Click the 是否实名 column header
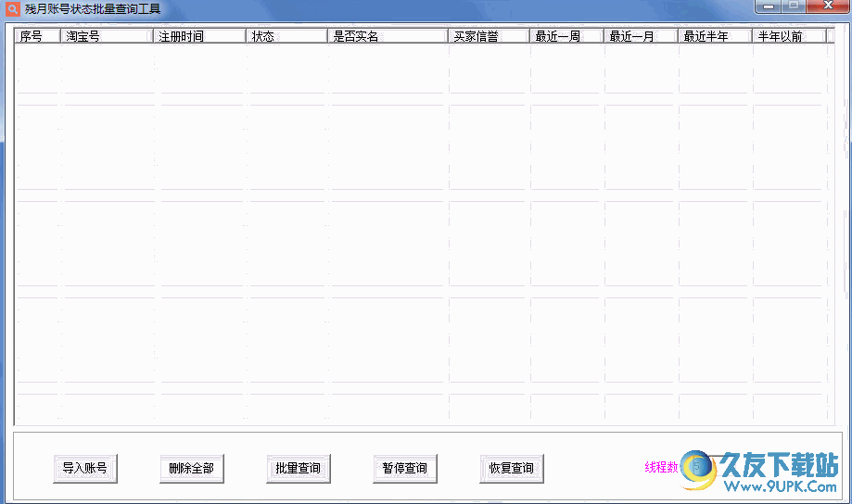This screenshot has height=504, width=852. point(388,36)
